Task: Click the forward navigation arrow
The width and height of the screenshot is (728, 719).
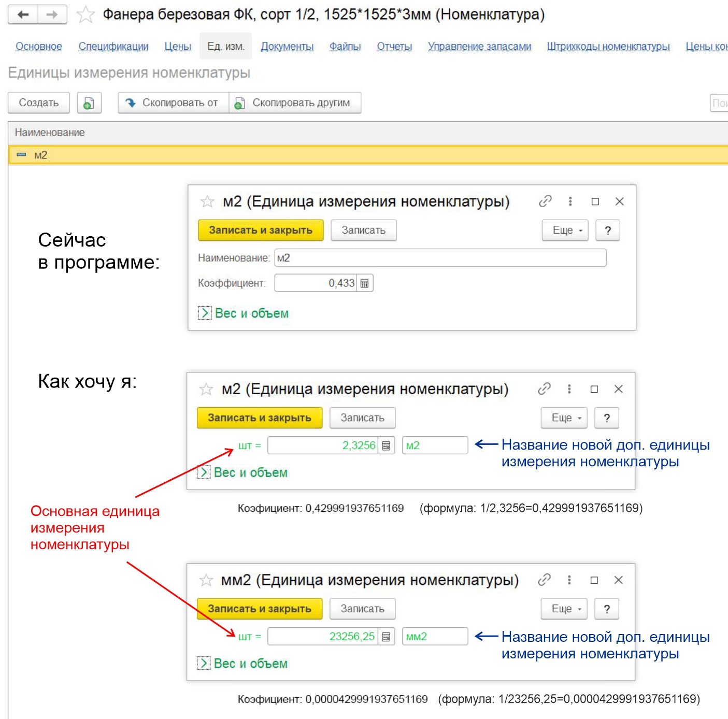Action: coord(52,15)
